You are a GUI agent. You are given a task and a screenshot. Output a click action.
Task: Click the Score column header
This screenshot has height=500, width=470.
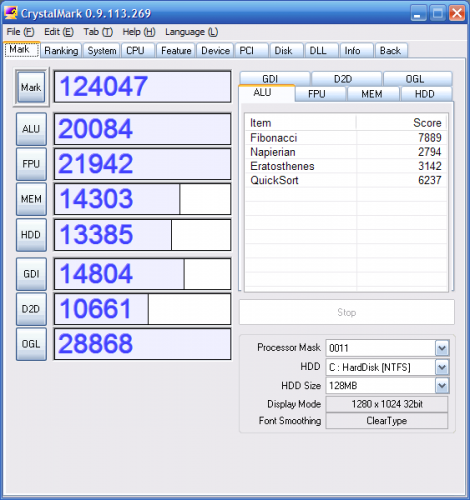(402, 123)
